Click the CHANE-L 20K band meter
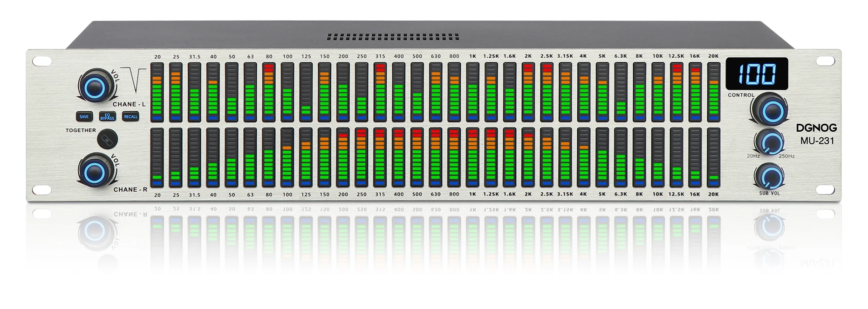Screen dimensions: 868x309 714,92
